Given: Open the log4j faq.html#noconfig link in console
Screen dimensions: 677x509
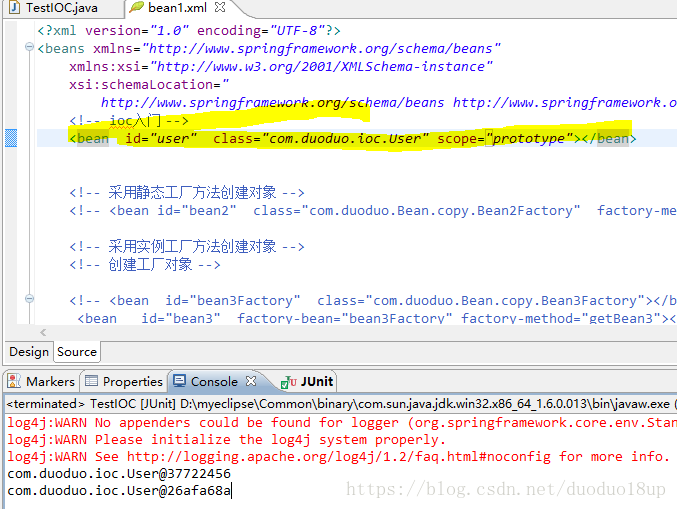Looking at the screenshot, I should point(338,456).
